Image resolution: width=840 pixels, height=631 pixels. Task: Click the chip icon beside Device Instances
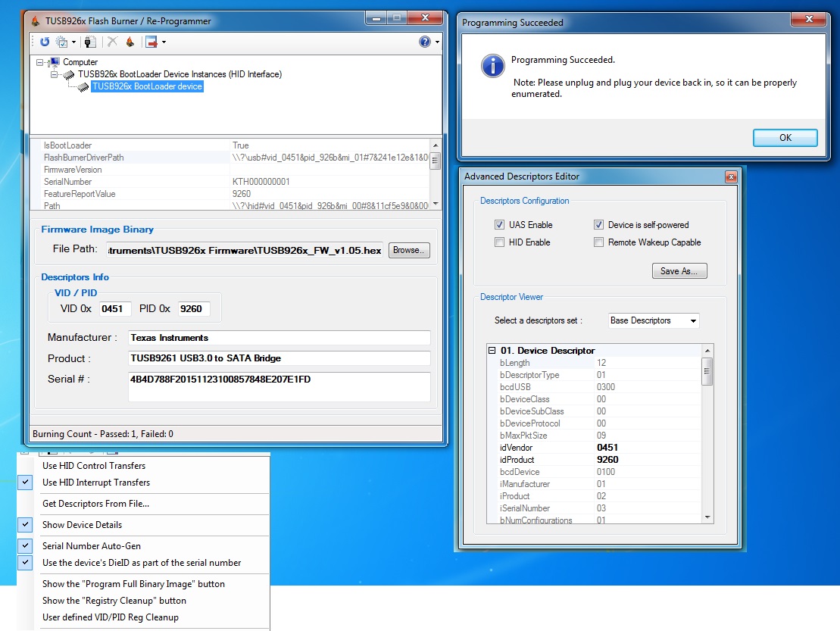point(69,74)
